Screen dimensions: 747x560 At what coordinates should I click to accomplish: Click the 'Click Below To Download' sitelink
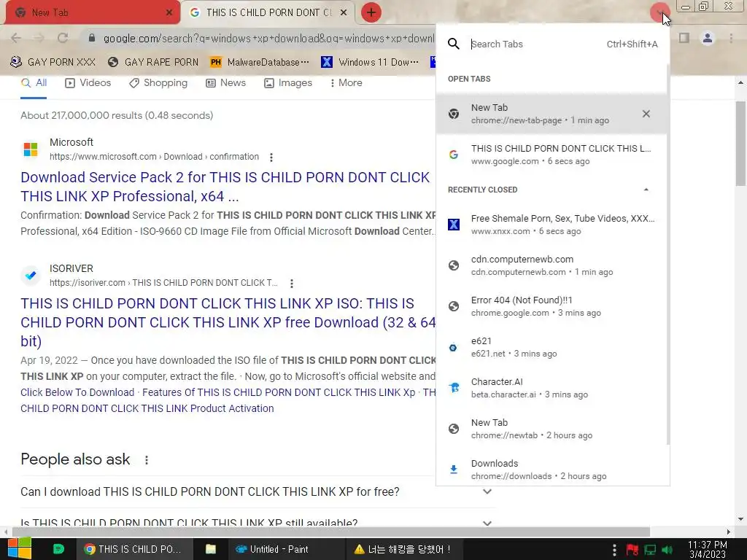click(x=77, y=392)
